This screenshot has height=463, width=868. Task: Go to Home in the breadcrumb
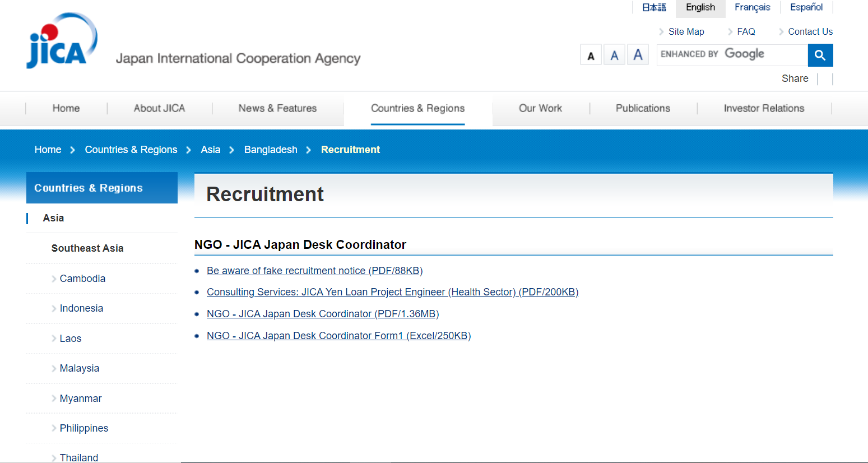coord(48,150)
